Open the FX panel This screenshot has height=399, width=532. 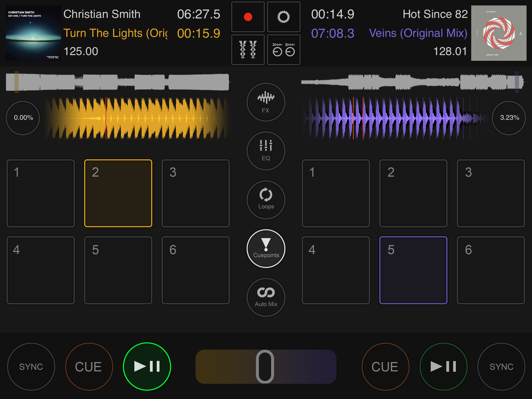tap(266, 102)
